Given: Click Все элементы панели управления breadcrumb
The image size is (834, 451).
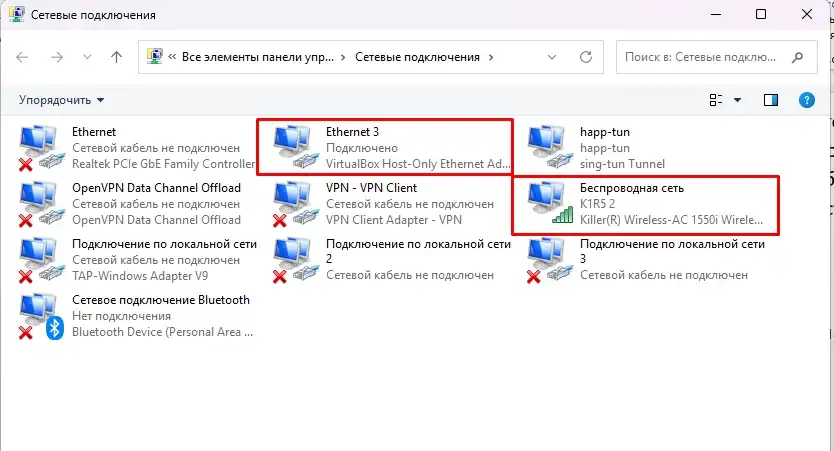Looking at the screenshot, I should click(262, 58).
